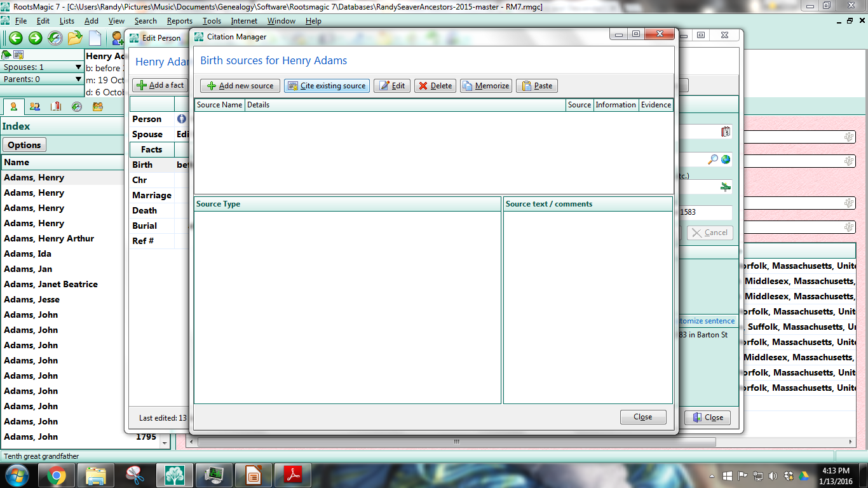Open the Snipping Tool from the taskbar
Screen dimensions: 868x488
coord(135,475)
